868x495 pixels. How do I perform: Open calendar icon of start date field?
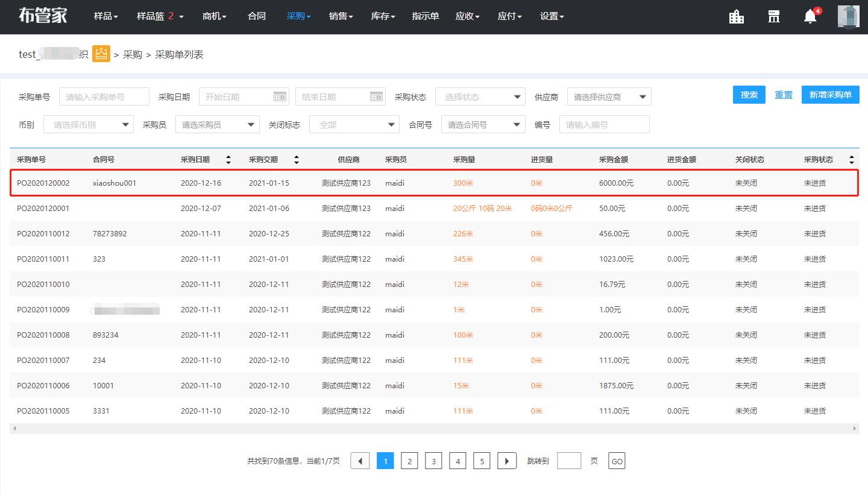coord(280,96)
